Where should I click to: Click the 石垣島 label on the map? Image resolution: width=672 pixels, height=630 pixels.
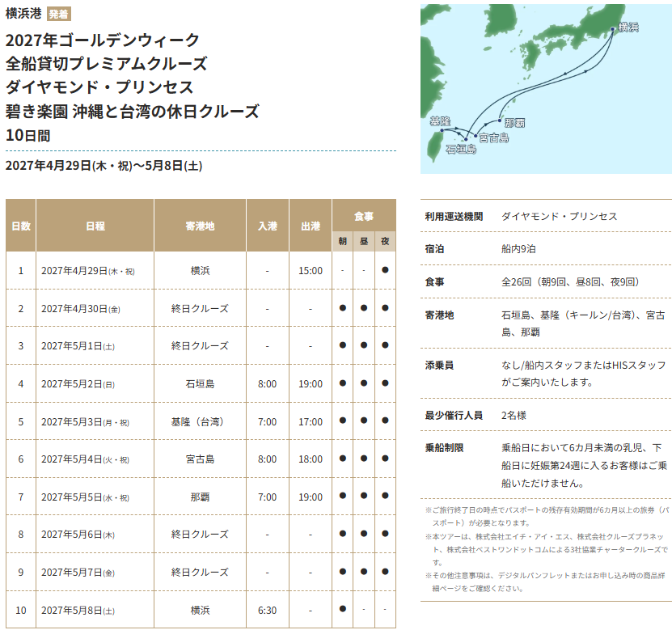[461, 149]
